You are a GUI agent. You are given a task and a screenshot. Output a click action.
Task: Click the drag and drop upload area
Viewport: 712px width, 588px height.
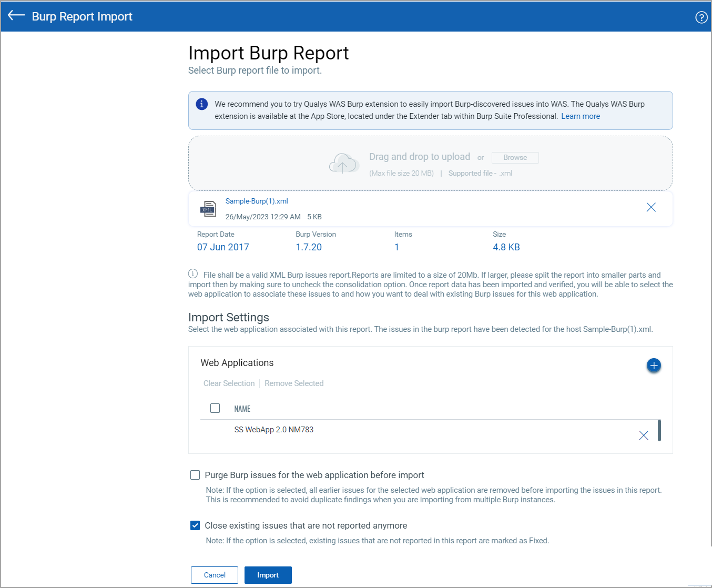pos(431,164)
